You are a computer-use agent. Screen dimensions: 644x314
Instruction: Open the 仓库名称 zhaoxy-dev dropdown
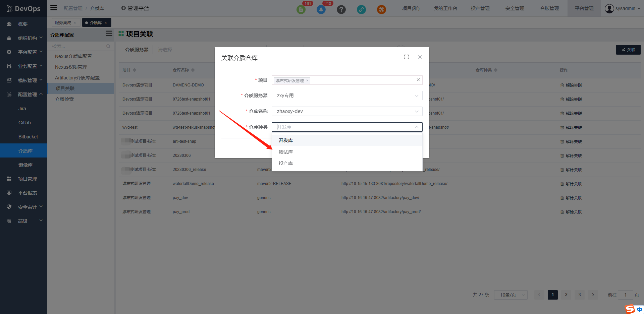click(x=347, y=111)
